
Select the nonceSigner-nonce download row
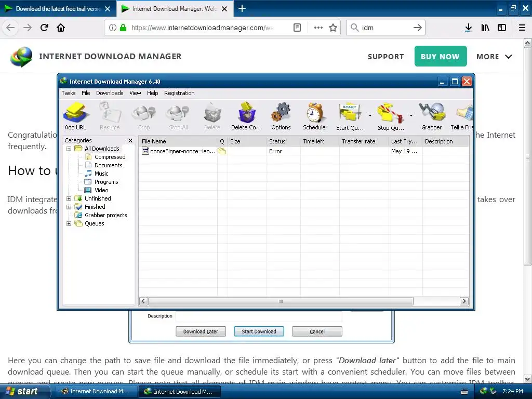click(x=303, y=151)
